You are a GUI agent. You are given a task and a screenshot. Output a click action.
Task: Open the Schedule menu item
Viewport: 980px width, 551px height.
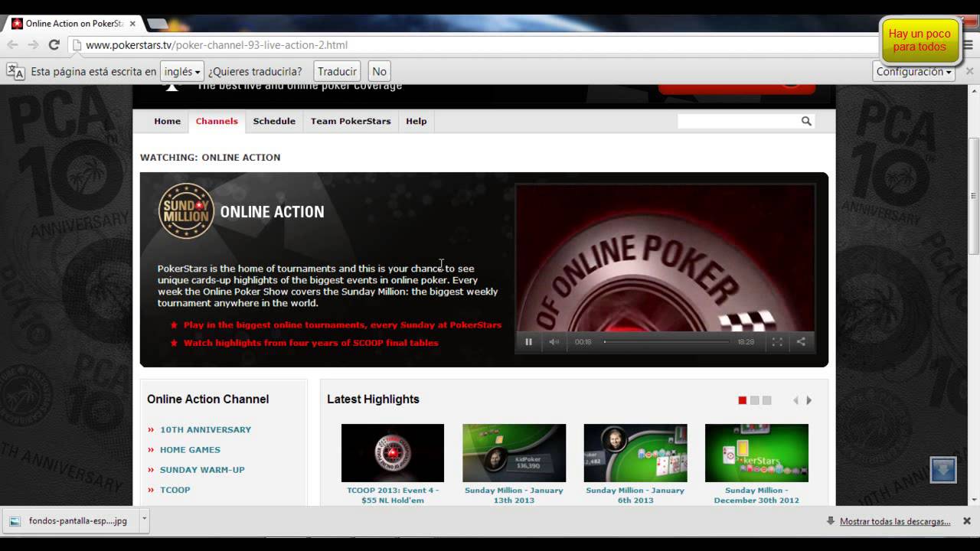click(x=274, y=121)
